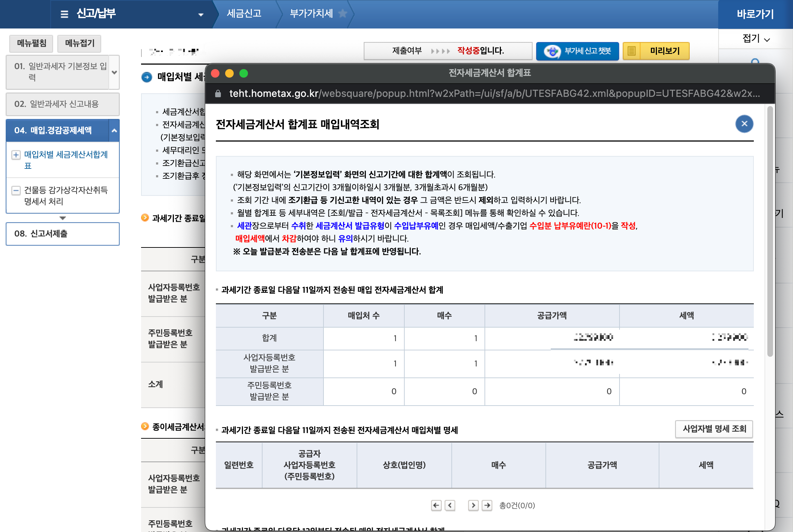Expand the 매입처별 세금계산서합계표 tree item
Screen dimensions: 793x532
[16, 155]
